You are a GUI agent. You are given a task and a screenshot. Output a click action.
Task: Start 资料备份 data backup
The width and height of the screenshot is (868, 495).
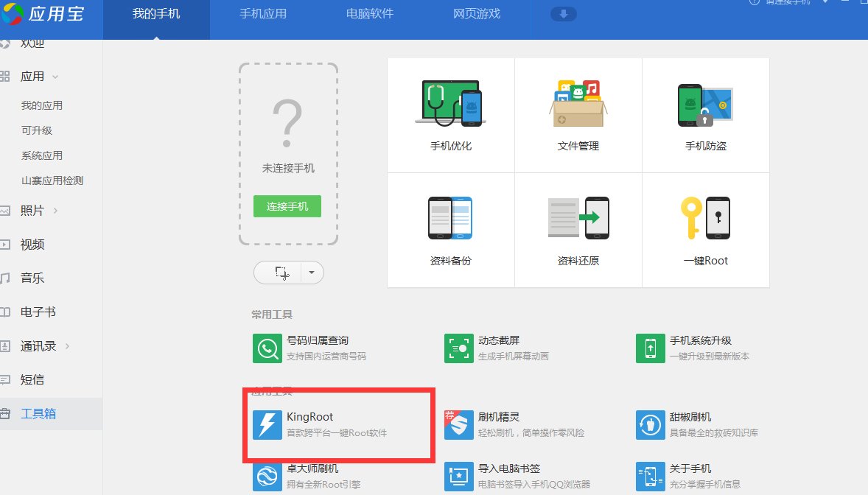449,228
